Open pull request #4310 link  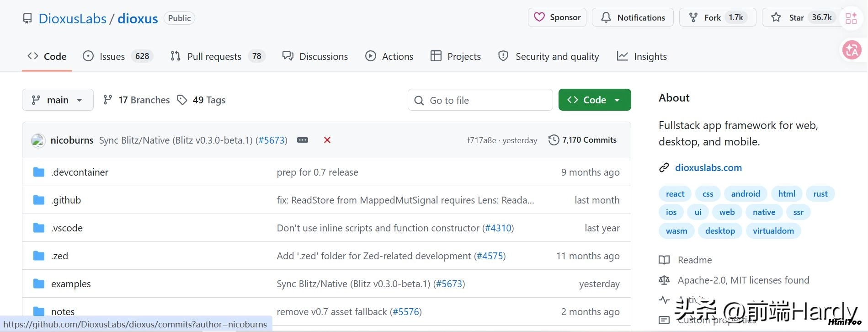498,228
